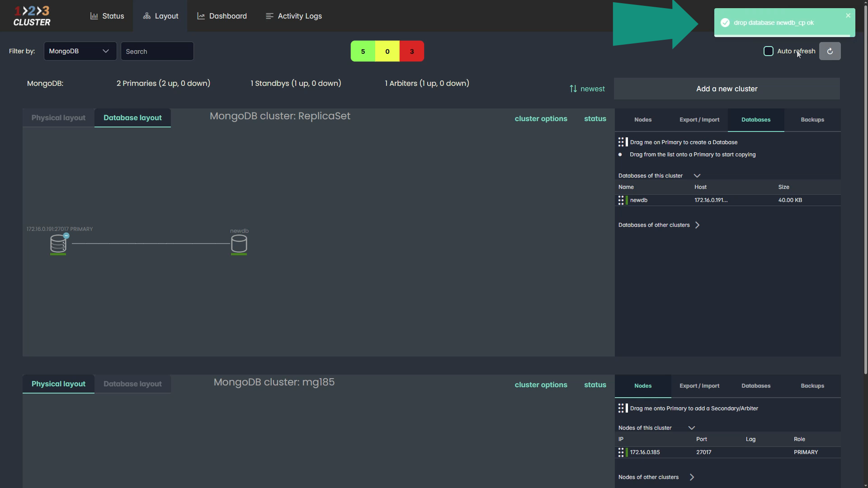The image size is (868, 488).
Task: Close the drop database notification
Action: pos(848,15)
